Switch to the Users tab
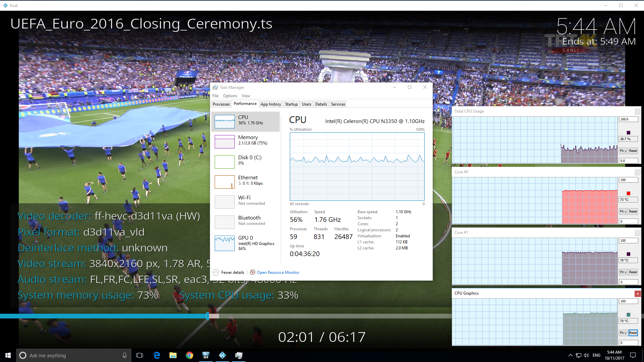The image size is (644, 362). (306, 104)
